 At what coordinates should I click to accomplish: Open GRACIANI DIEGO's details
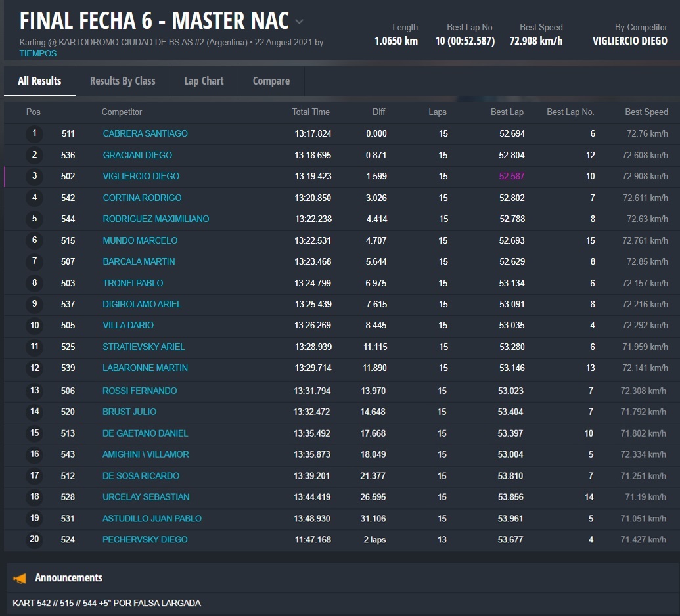137,155
